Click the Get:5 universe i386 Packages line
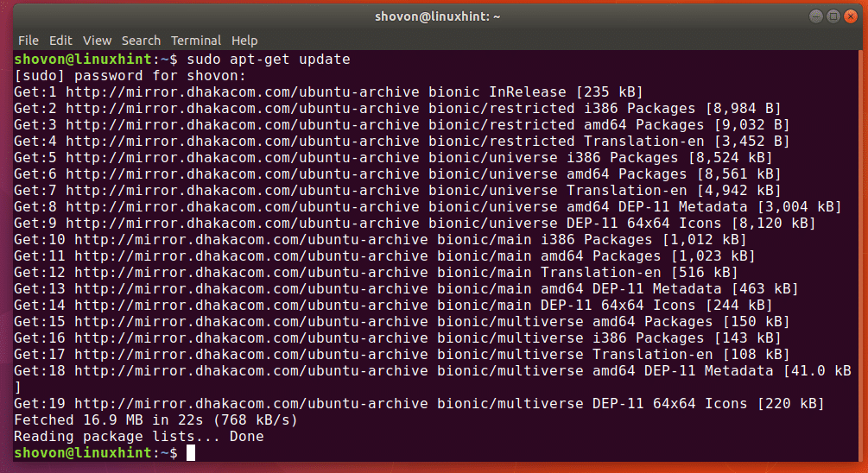 coord(393,158)
